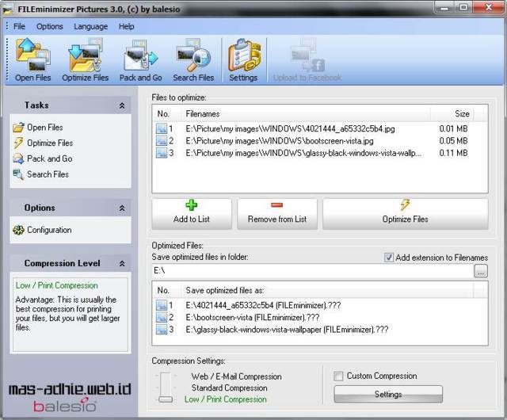Collapse the Options panel
The height and width of the screenshot is (420, 507).
click(x=122, y=208)
